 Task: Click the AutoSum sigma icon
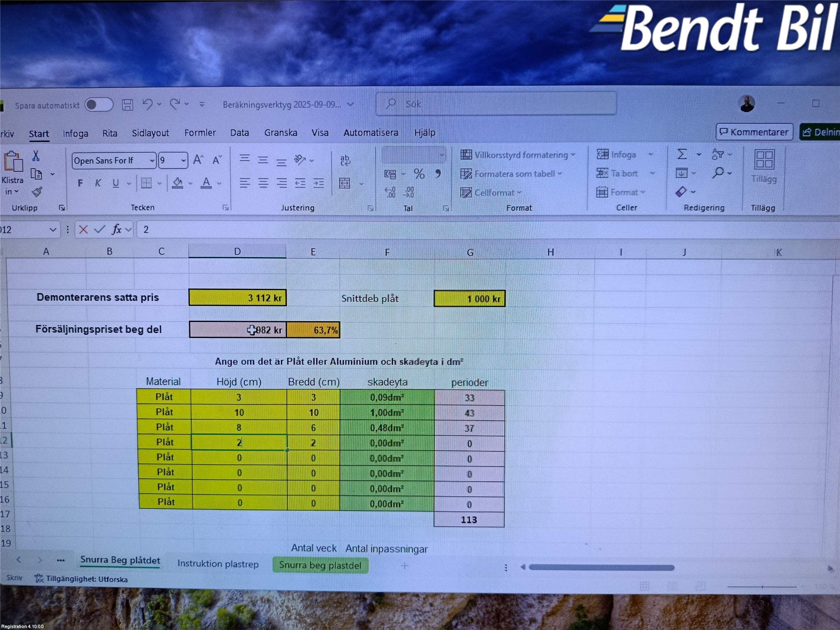pos(682,154)
